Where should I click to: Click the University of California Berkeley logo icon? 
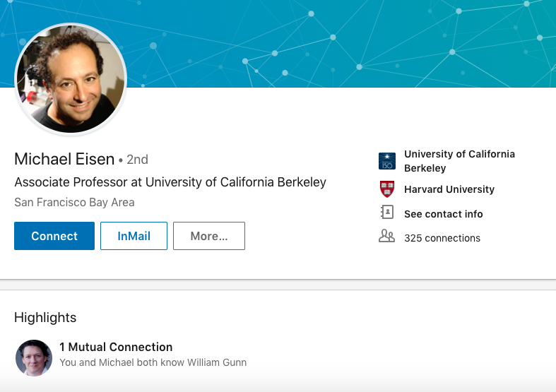(386, 161)
